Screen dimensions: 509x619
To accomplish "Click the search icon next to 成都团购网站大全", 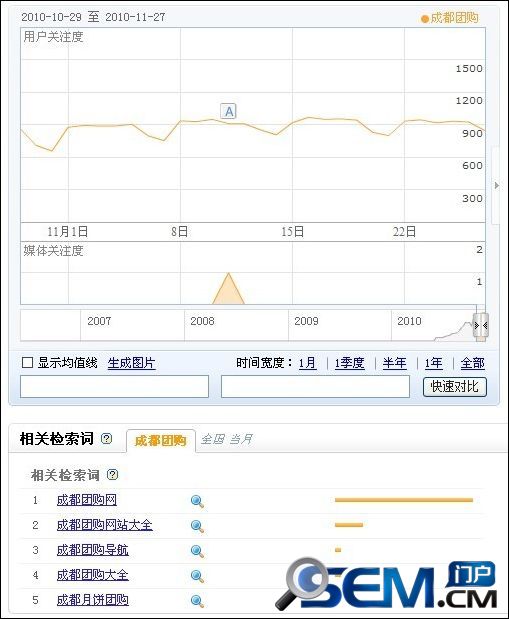I will coord(197,526).
